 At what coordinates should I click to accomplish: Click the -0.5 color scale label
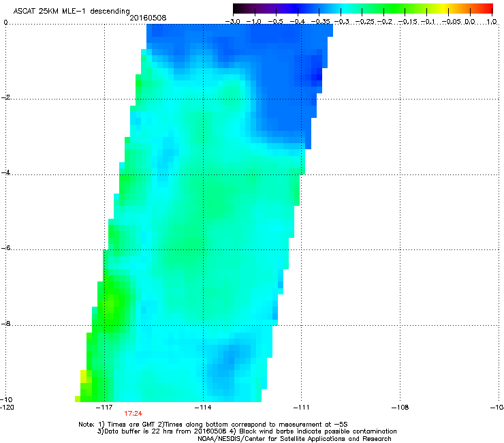pyautogui.click(x=275, y=22)
